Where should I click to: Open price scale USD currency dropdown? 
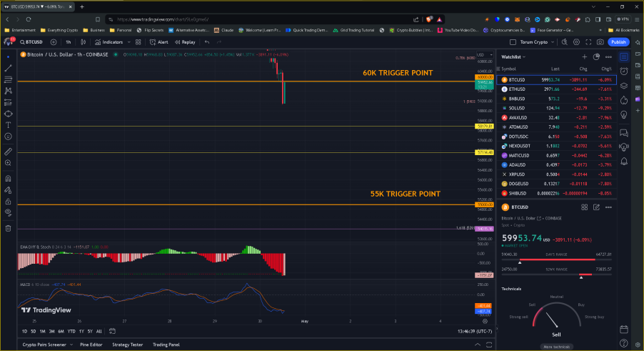pos(485,54)
